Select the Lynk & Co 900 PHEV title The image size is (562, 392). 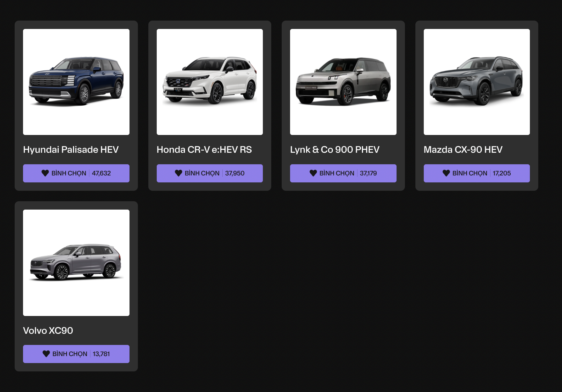[335, 150]
